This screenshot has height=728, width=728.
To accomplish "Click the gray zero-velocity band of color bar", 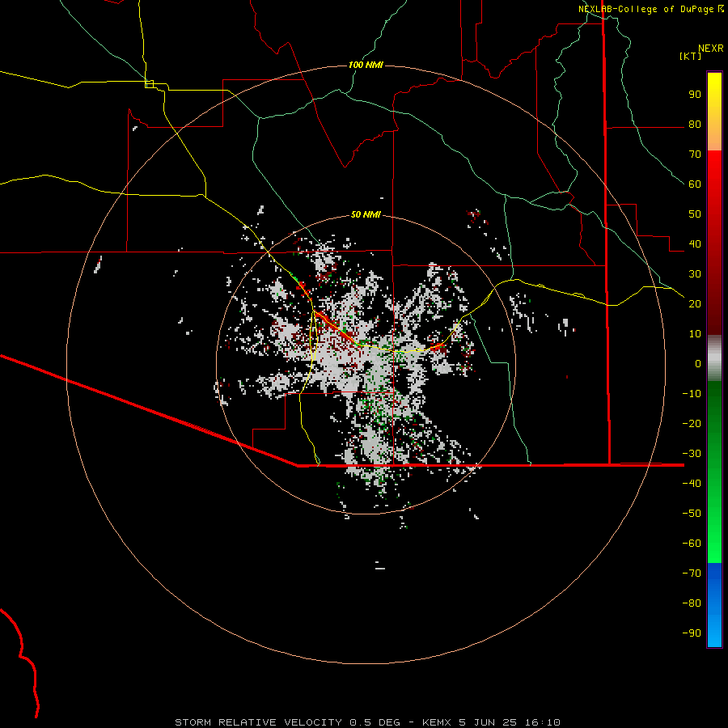I will click(x=714, y=358).
